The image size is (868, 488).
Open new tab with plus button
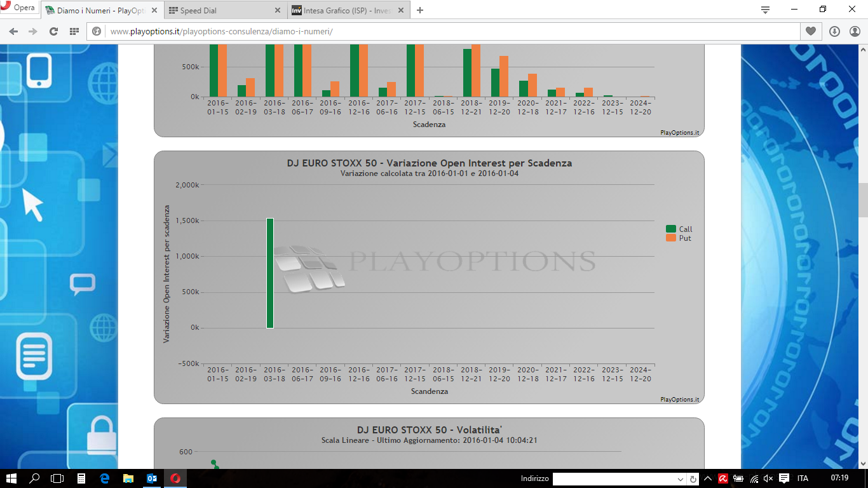click(419, 10)
